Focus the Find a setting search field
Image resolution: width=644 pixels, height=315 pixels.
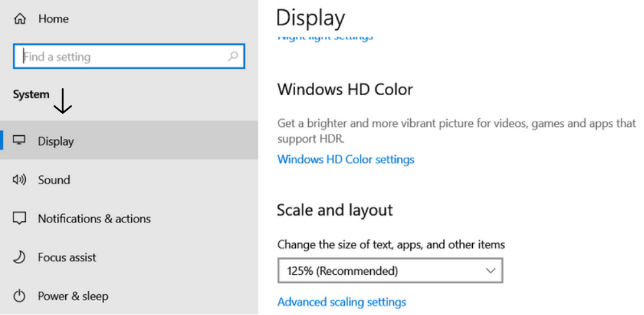(x=123, y=57)
